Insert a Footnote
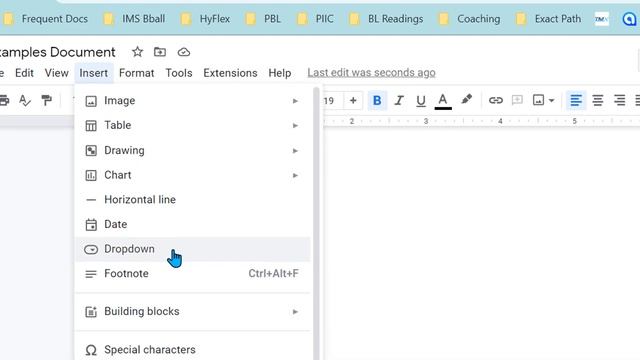 [x=193, y=273]
